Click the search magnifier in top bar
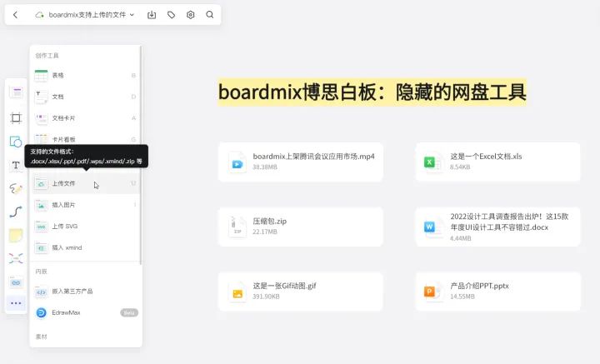Image resolution: width=600 pixels, height=364 pixels. [x=210, y=14]
